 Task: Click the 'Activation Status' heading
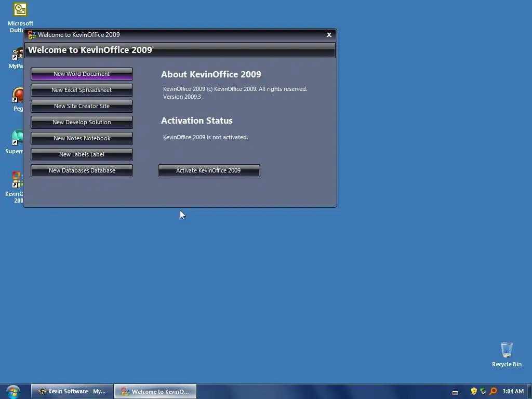pyautogui.click(x=197, y=121)
